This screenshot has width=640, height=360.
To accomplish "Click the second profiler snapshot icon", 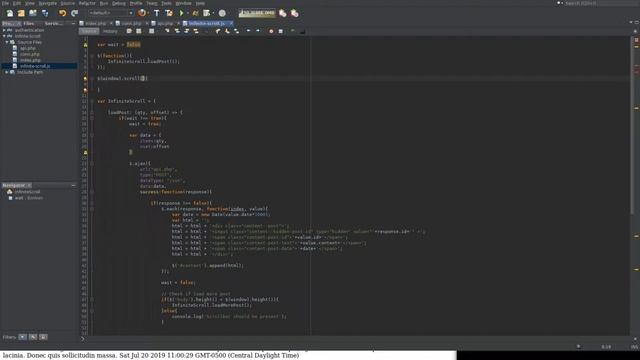I will click(294, 13).
